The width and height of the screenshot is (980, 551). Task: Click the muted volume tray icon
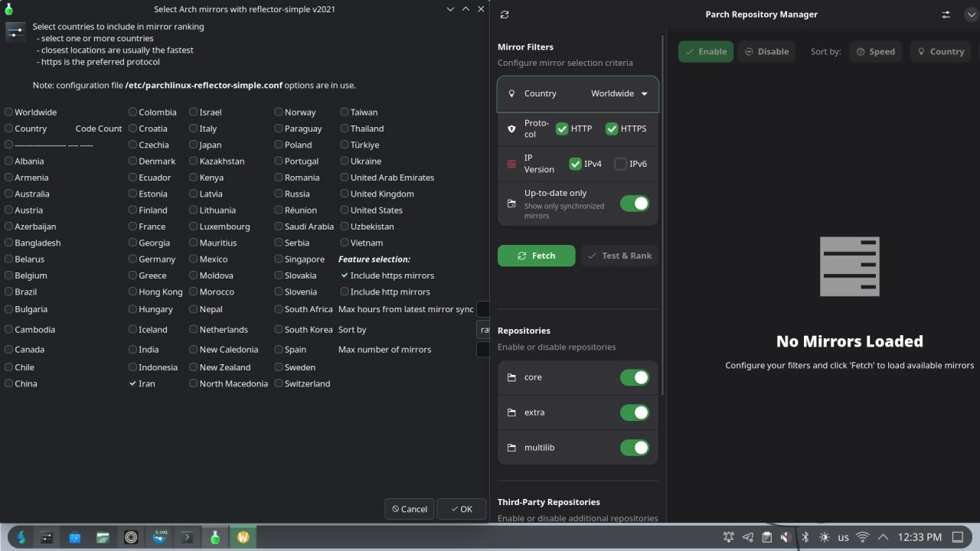(x=786, y=537)
